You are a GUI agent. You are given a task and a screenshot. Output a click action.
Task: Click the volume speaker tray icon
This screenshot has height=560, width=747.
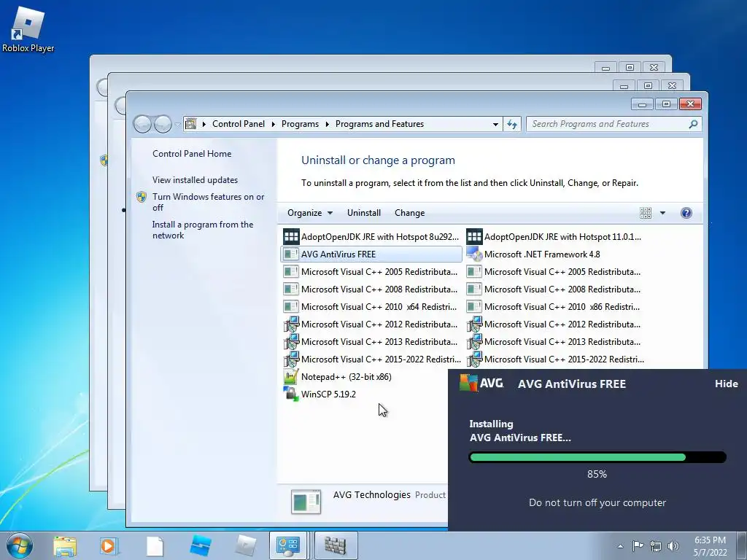(x=673, y=546)
